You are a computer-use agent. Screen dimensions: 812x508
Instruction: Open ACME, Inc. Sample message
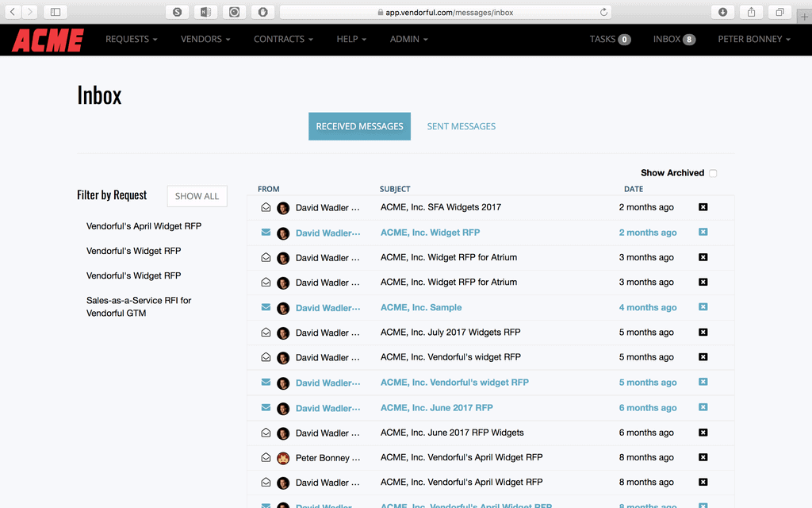[x=420, y=307]
